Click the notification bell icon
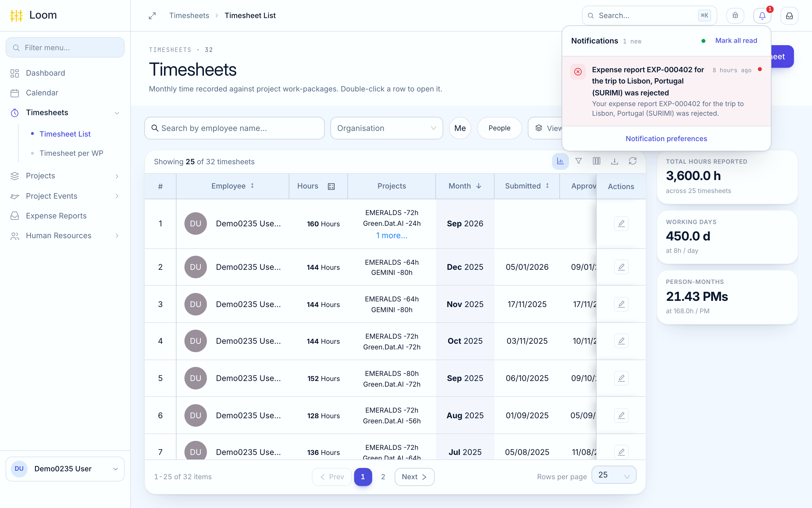This screenshot has width=812, height=508. pyautogui.click(x=762, y=16)
